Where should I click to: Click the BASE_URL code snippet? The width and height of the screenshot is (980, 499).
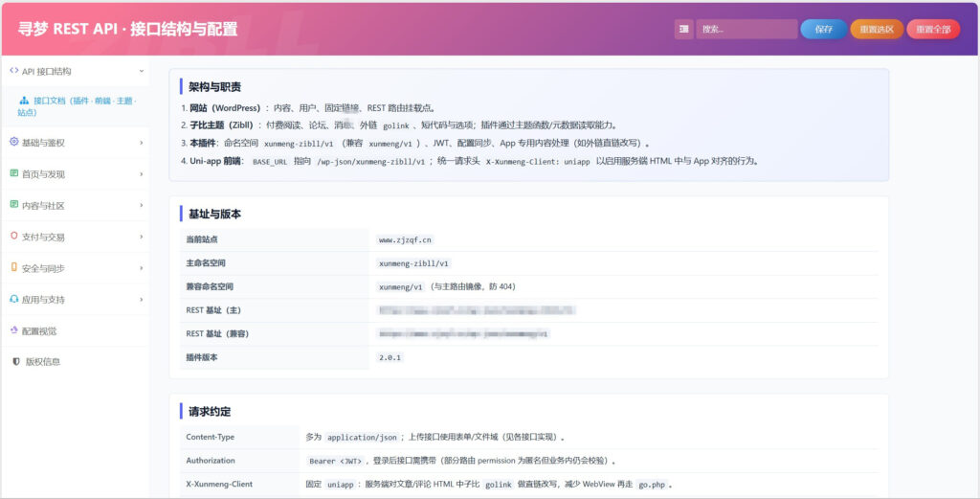(x=270, y=161)
